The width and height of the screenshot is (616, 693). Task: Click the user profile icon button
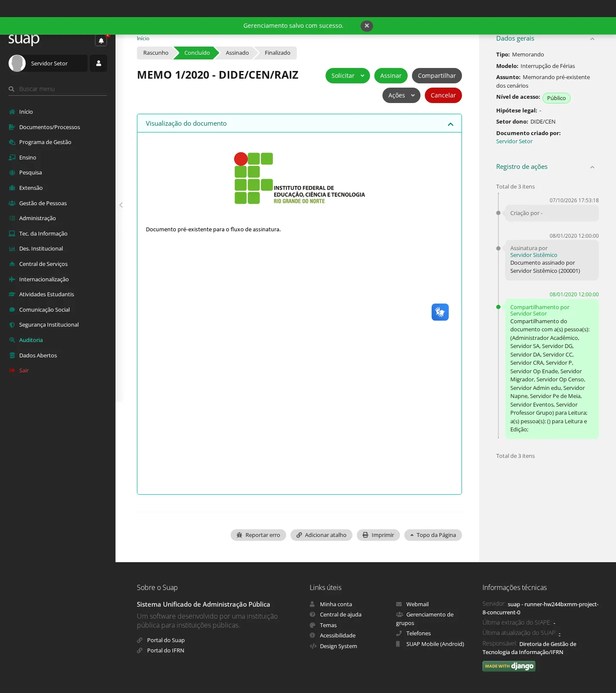[98, 63]
